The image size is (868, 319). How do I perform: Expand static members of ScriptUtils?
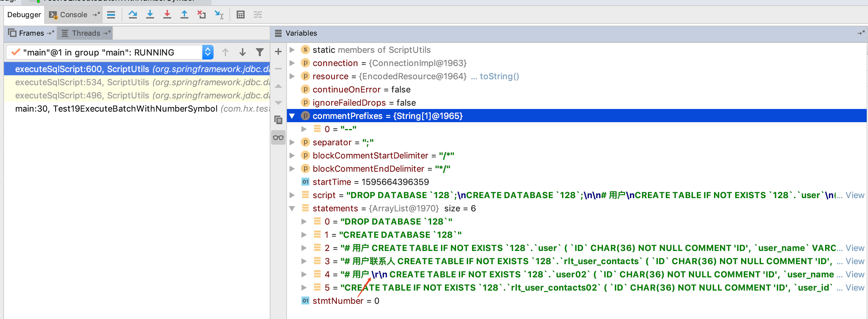pyautogui.click(x=292, y=50)
